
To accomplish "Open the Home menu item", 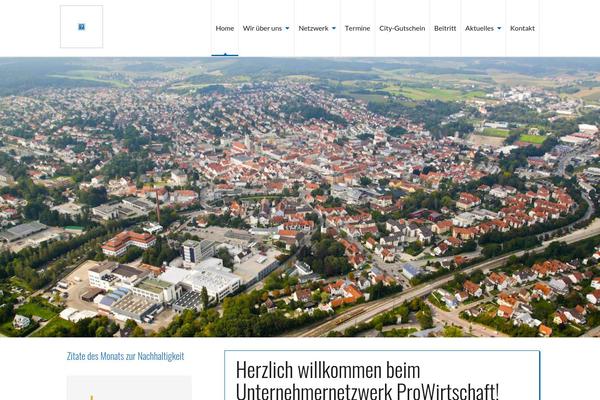I will coord(225,28).
